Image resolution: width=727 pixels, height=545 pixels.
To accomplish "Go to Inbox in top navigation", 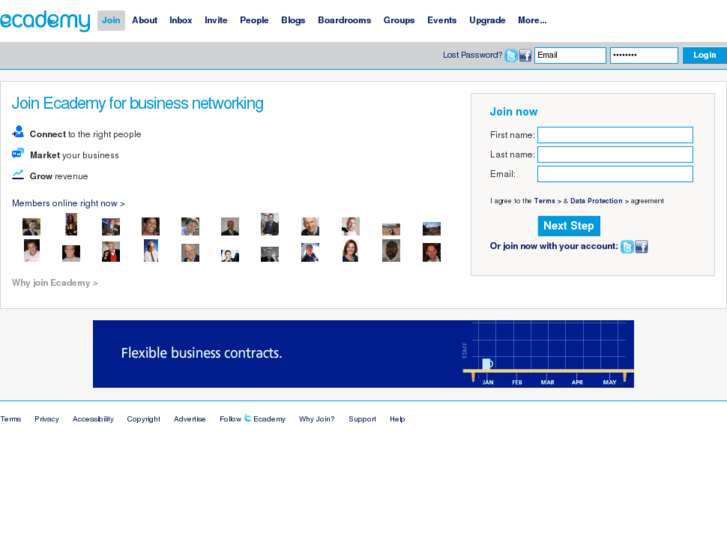I will 181,20.
